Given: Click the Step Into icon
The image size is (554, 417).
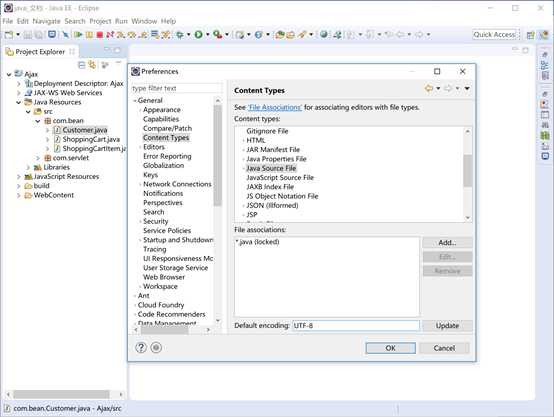Looking at the screenshot, I should (121, 35).
